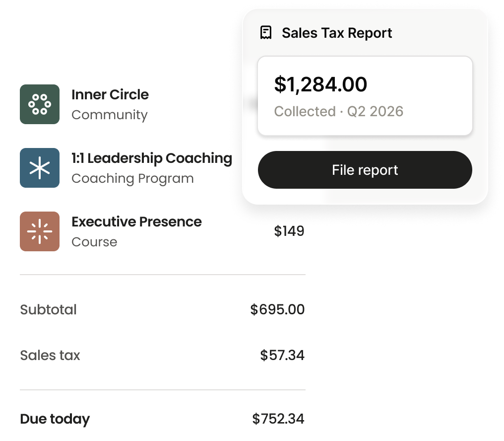Click the $57.34 sales tax amount
504x441 pixels.
(282, 356)
